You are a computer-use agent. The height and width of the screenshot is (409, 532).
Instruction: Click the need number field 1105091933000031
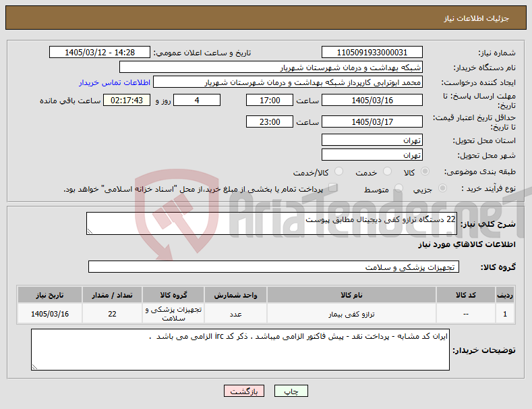[372, 53]
